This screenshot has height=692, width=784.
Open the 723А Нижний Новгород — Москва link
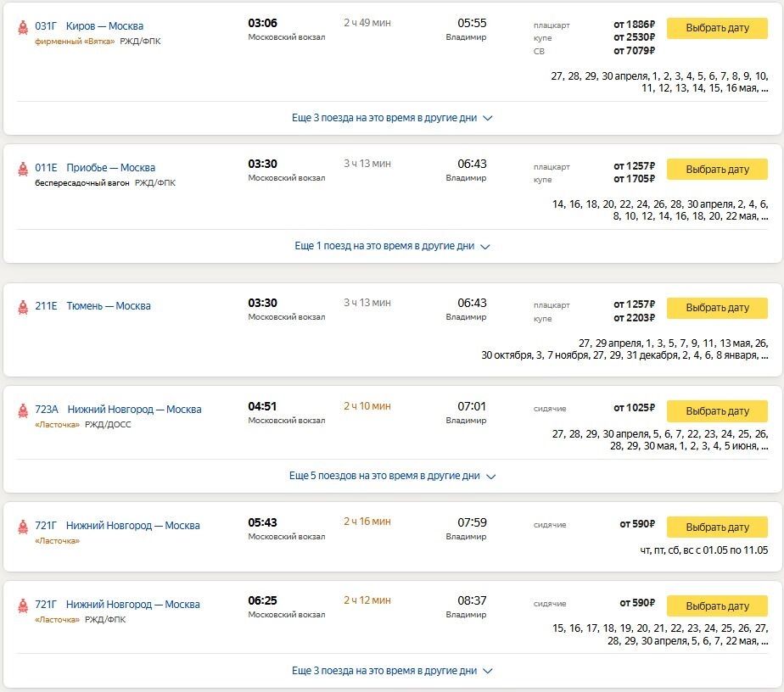pos(118,410)
